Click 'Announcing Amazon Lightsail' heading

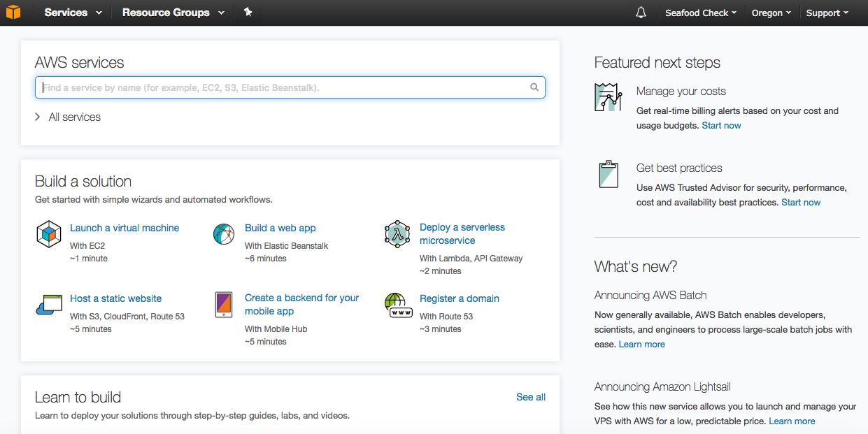point(662,386)
